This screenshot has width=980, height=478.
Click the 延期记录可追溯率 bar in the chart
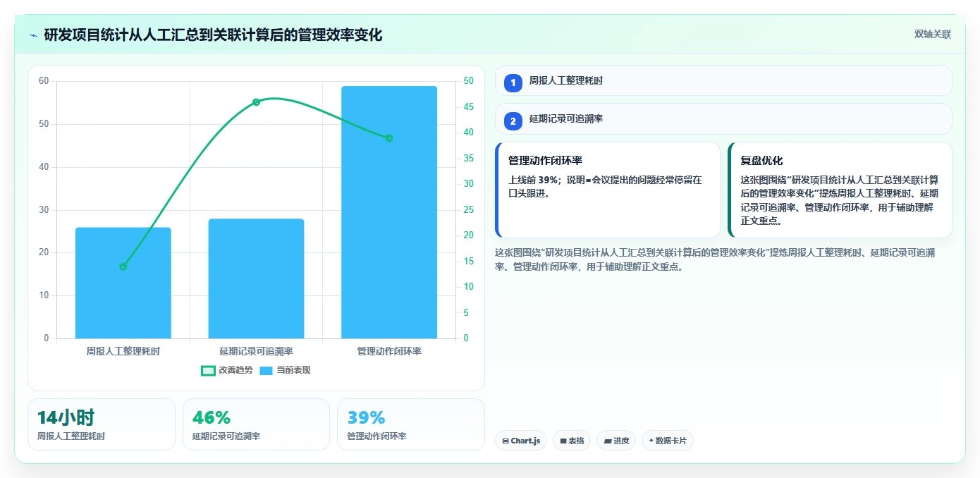(256, 278)
